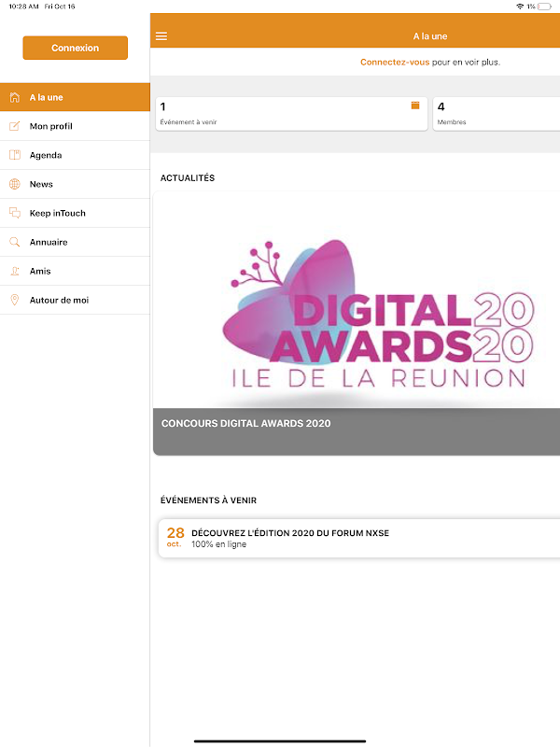Open the Mon profil menu item

[76, 126]
